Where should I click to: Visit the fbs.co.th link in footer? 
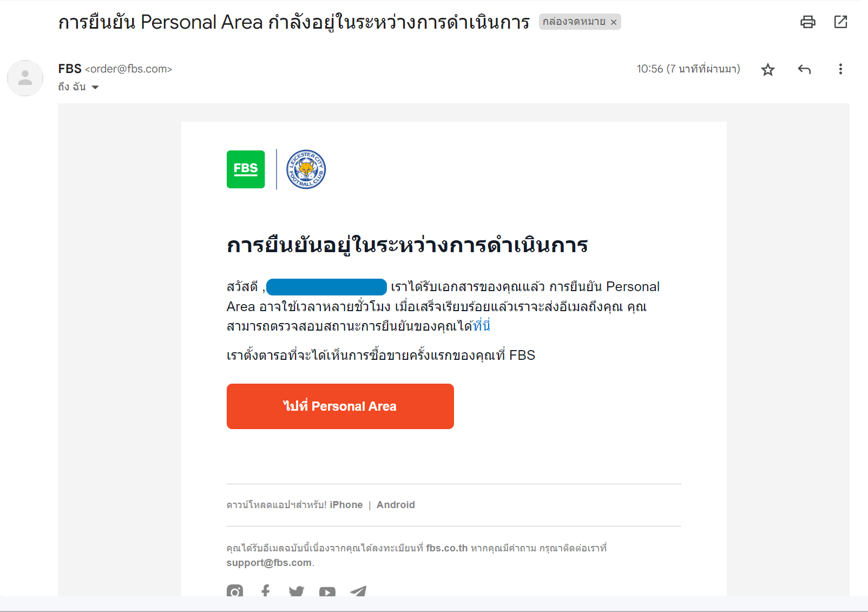click(x=446, y=548)
